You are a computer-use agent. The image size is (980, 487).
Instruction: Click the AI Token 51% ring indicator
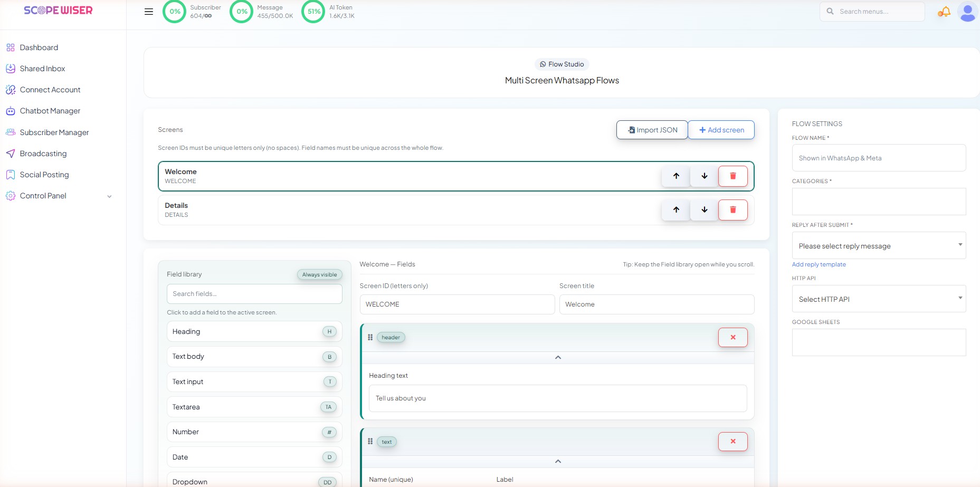pos(313,12)
